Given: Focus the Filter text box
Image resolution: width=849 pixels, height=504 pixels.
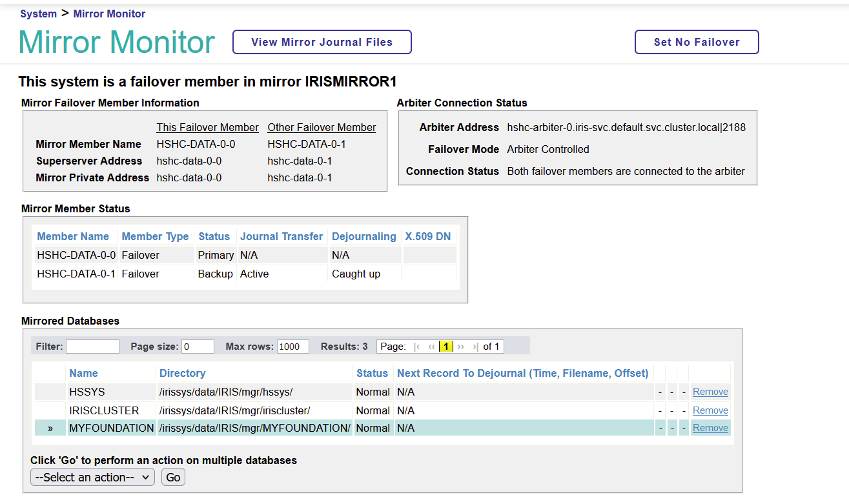Looking at the screenshot, I should point(92,347).
